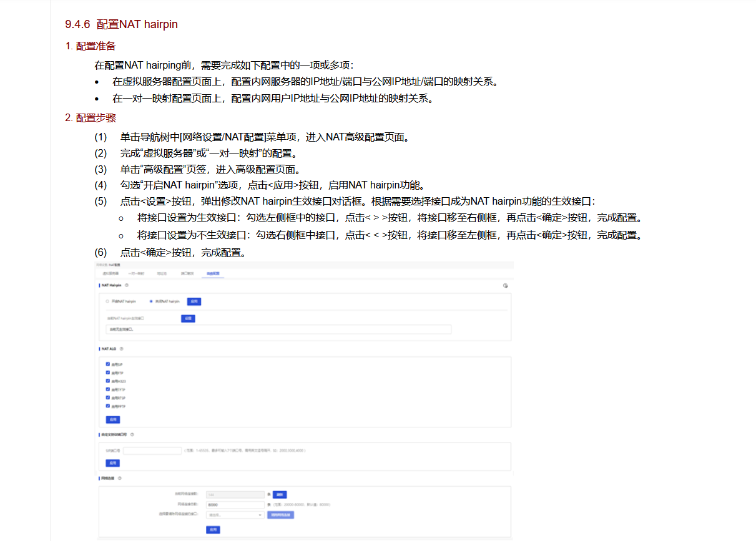756x541 pixels.
Task: Click the 设置 button for hairpin interfaces
Action: tap(188, 318)
